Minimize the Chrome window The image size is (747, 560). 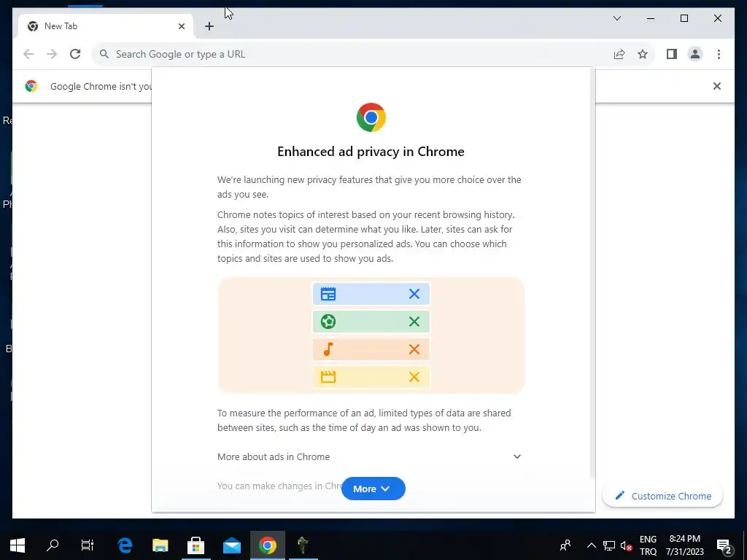(x=651, y=18)
